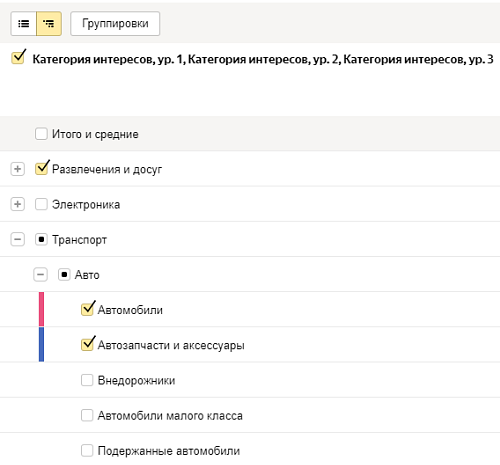Collapse the Транспорт category

click(17, 239)
